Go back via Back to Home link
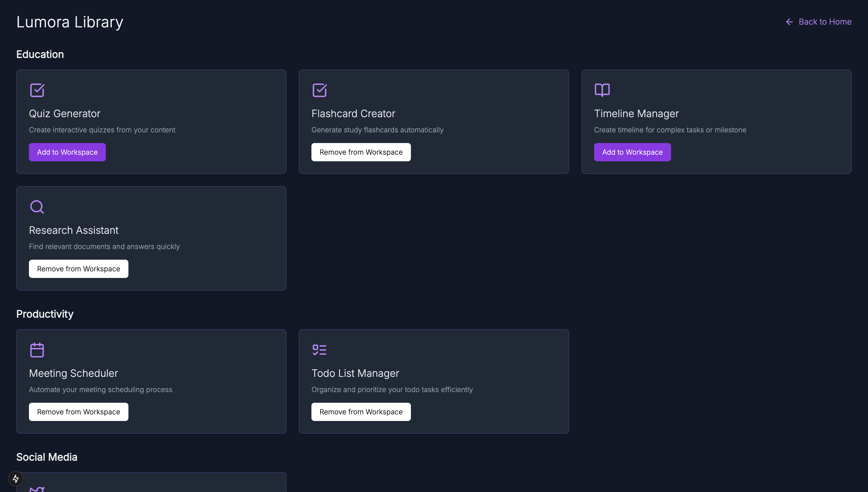This screenshot has width=868, height=492. pyautogui.click(x=825, y=22)
